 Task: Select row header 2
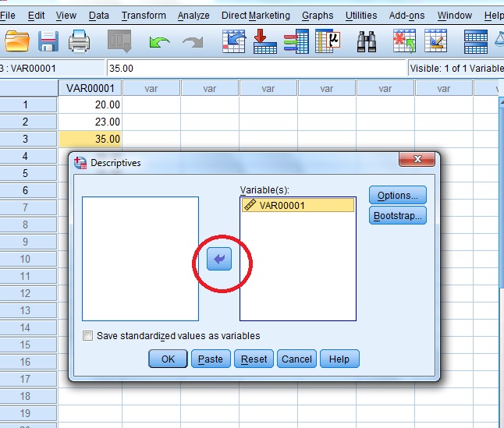(28, 122)
